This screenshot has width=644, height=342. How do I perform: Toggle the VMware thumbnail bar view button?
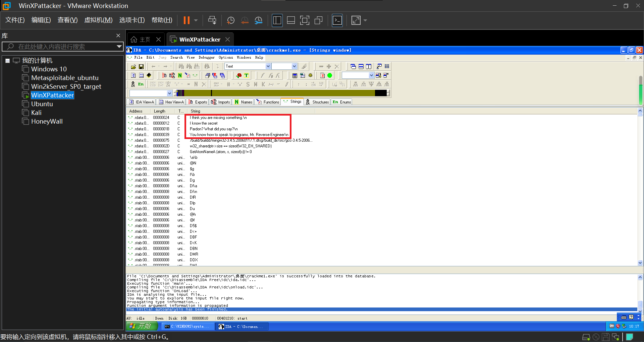[x=291, y=20]
